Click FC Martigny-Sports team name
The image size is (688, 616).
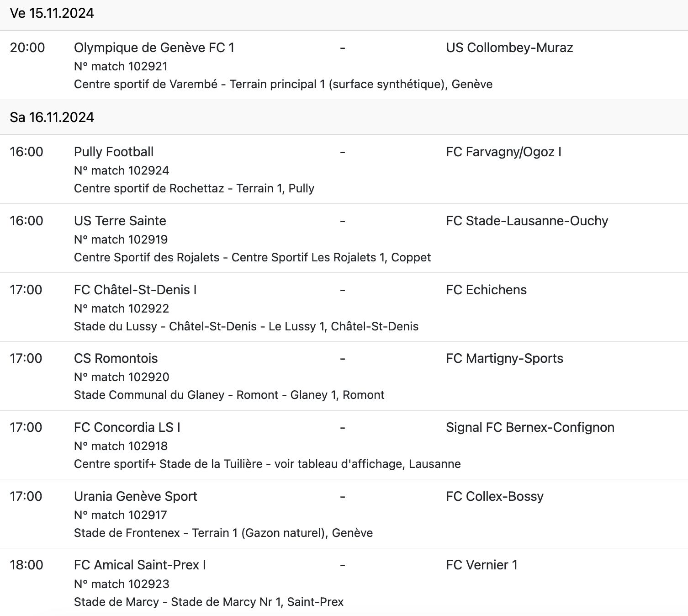click(504, 358)
